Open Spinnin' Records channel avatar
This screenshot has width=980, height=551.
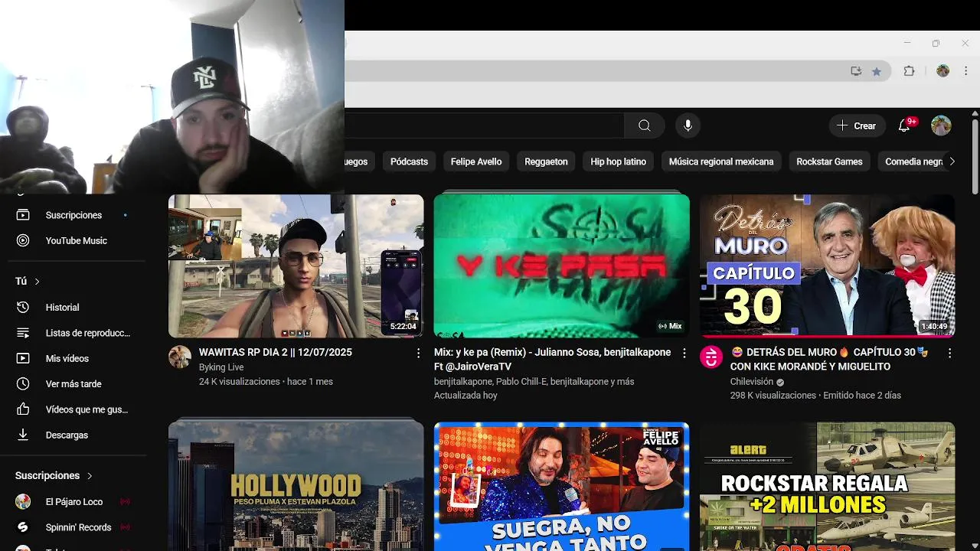click(23, 527)
